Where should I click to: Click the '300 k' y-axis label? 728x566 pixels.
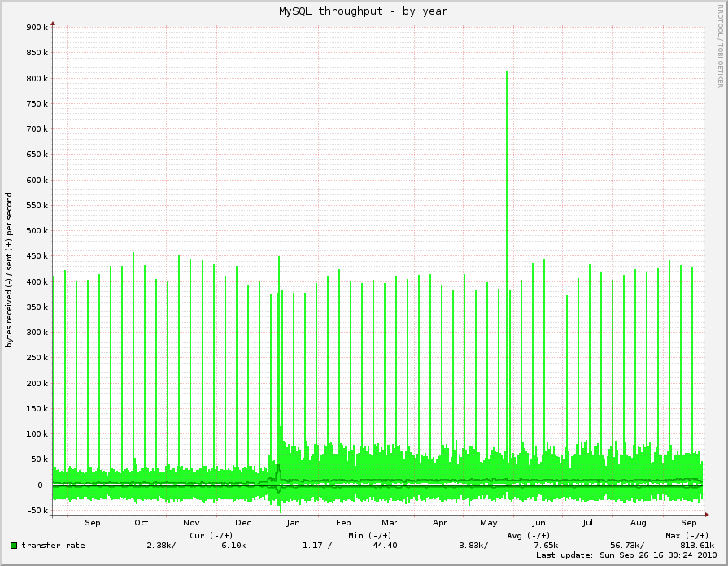point(37,333)
